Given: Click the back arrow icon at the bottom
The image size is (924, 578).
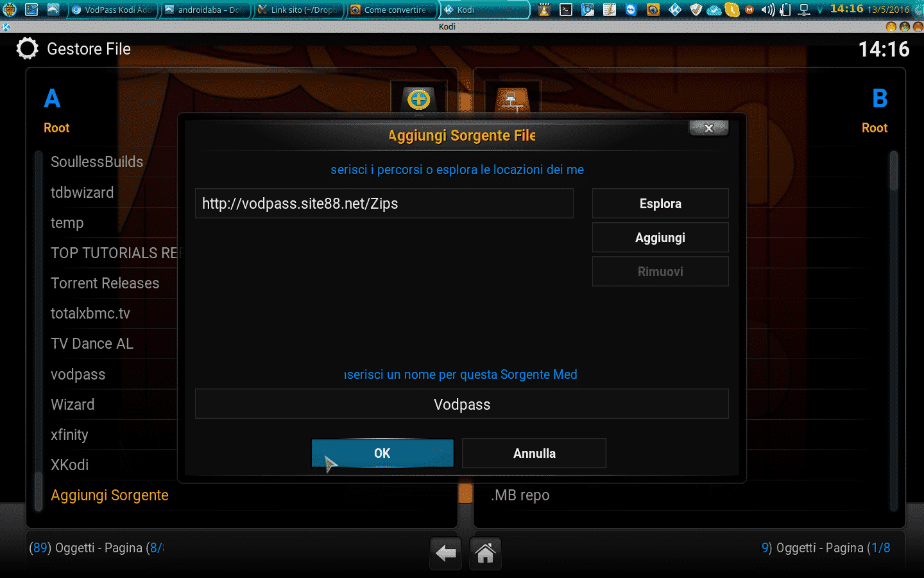Looking at the screenshot, I should tap(445, 553).
